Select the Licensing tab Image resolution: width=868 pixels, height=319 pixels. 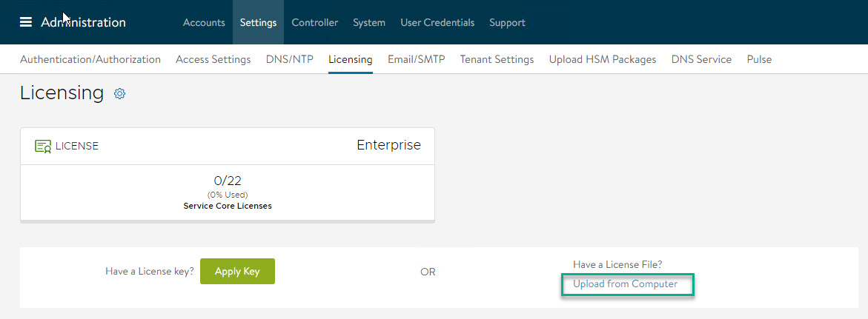(x=350, y=59)
